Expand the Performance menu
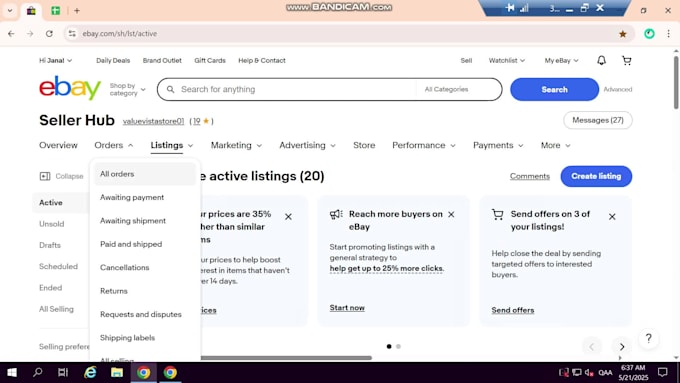Viewport: 680px width, 383px height. 424,145
